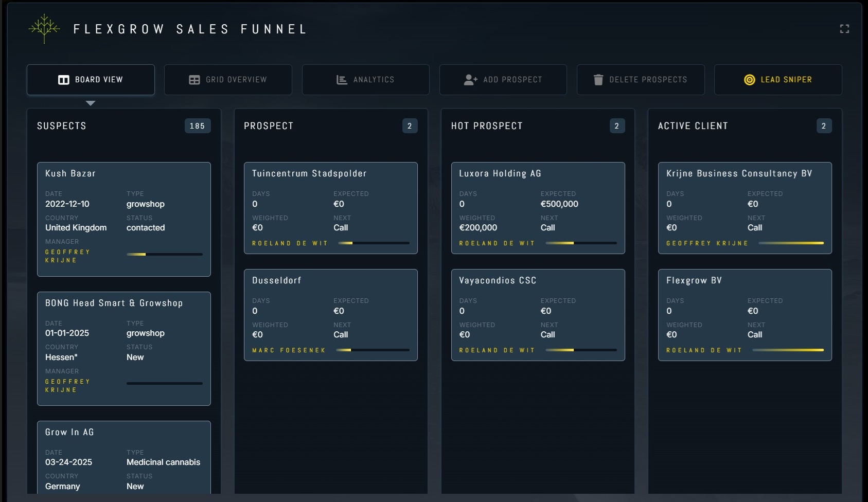Click Kush Bazar status contacted
Viewport: 868px width, 502px height.
pos(146,227)
